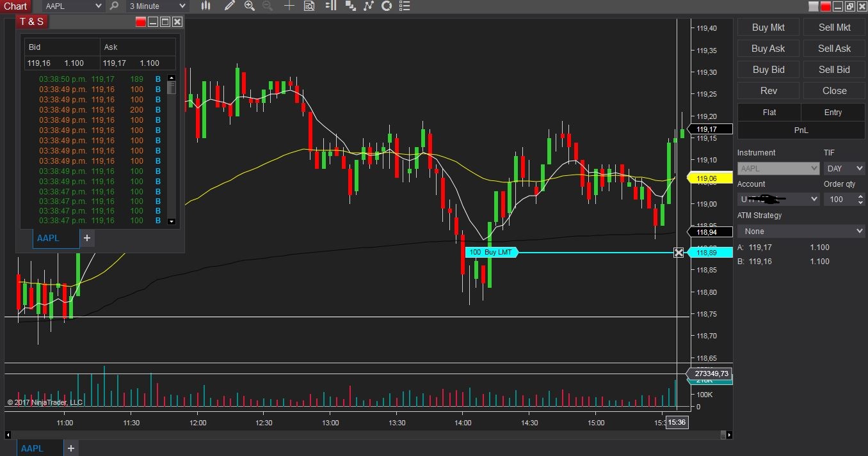
Task: Open the Data Series icon
Action: [x=350, y=6]
